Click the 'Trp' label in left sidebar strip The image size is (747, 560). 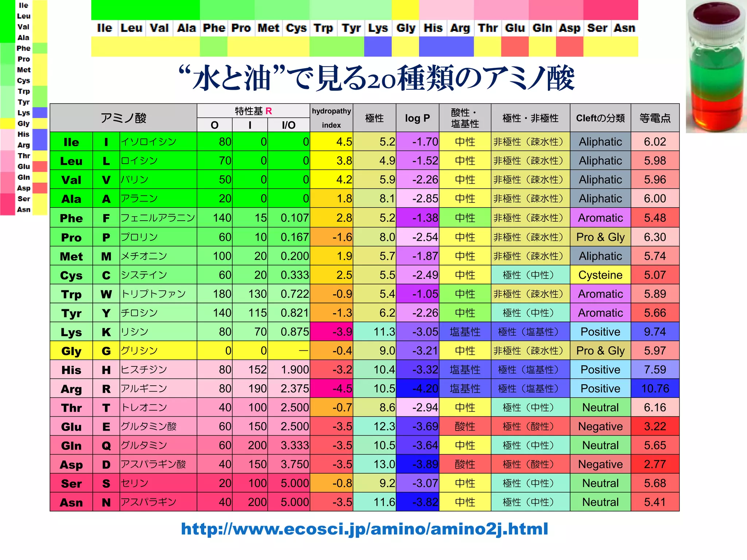24,91
